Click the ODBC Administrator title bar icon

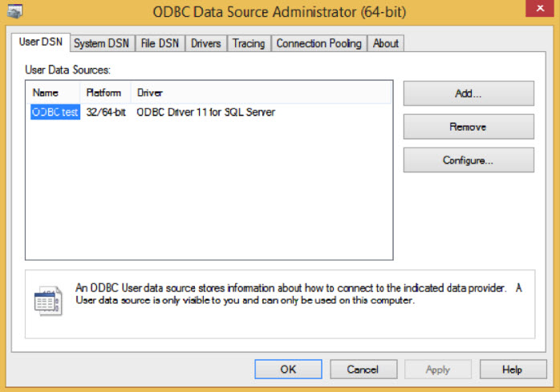pos(14,11)
